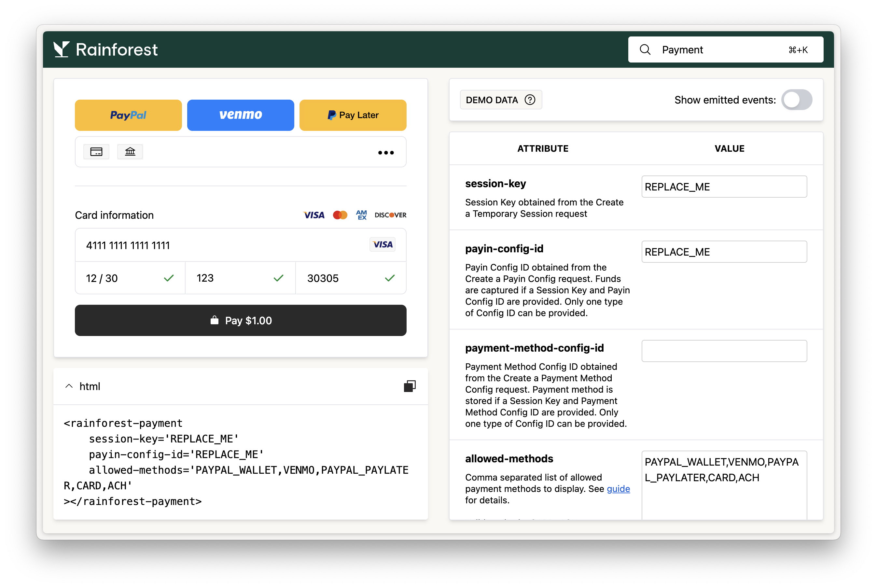Click the Show emitted events label

(x=725, y=100)
